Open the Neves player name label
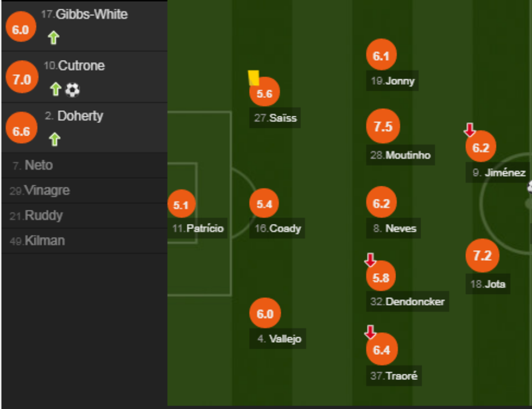 coord(395,229)
